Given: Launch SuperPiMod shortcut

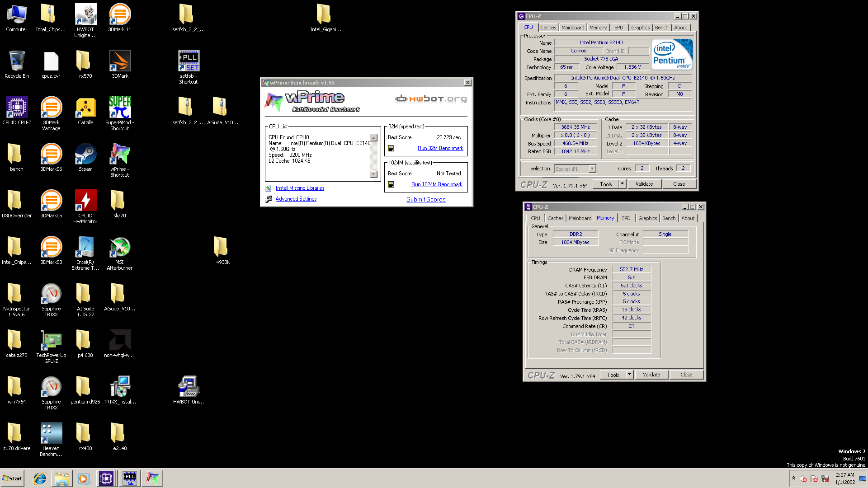Looking at the screenshot, I should pos(120,114).
